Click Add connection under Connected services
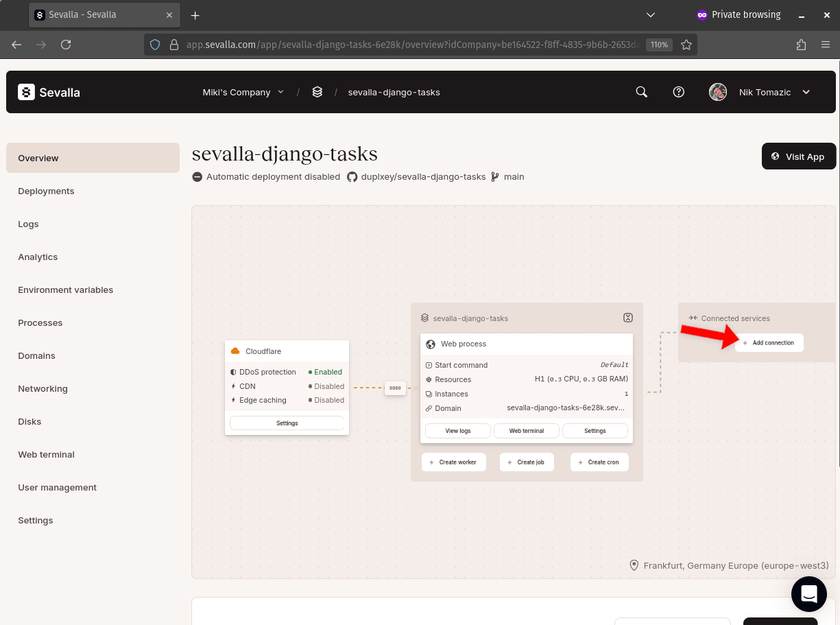Screen dimensions: 840x625 click(x=769, y=342)
